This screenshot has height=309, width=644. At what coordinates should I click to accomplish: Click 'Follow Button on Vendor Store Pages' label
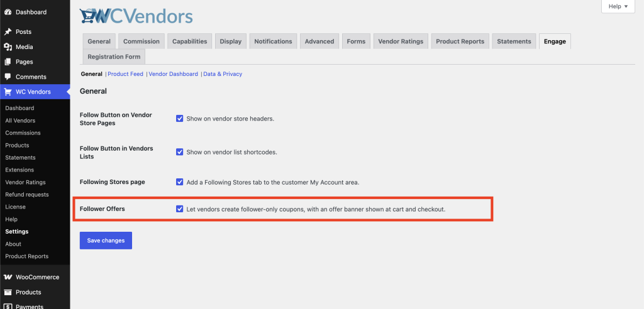116,119
